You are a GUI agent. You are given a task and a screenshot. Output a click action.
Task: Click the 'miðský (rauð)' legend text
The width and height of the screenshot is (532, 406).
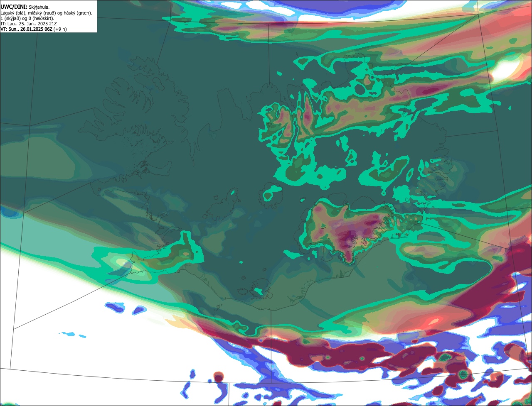tap(42, 13)
